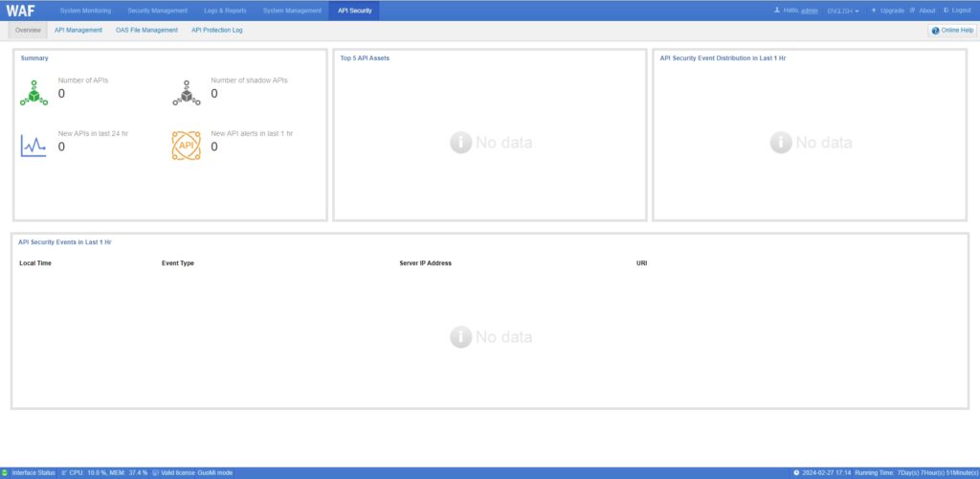Click the CPU usage icon in status bar
980x479 pixels.
tap(64, 472)
